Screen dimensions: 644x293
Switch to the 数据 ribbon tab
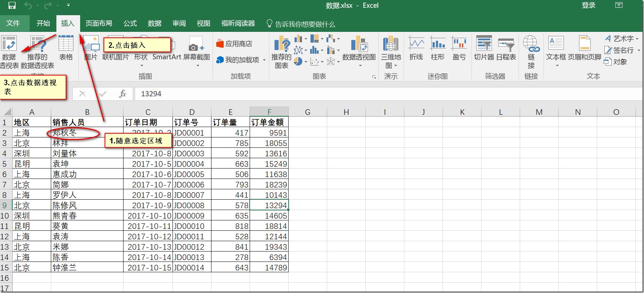click(x=155, y=23)
